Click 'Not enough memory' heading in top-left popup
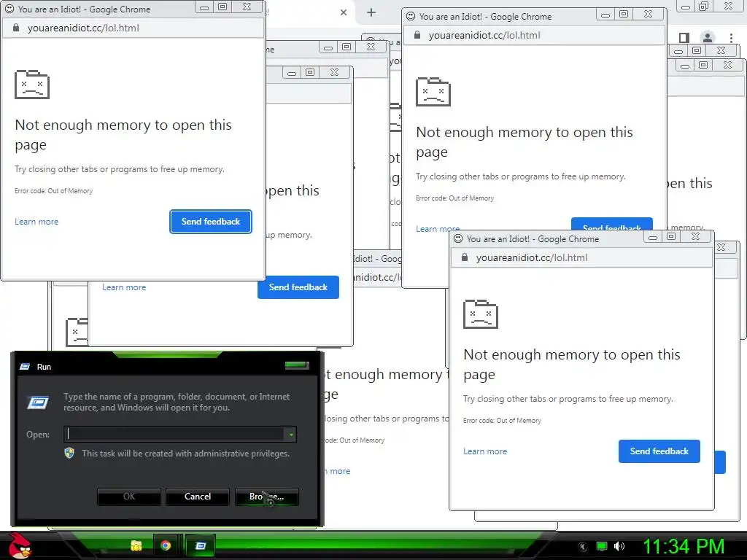747x560 pixels. coord(123,134)
